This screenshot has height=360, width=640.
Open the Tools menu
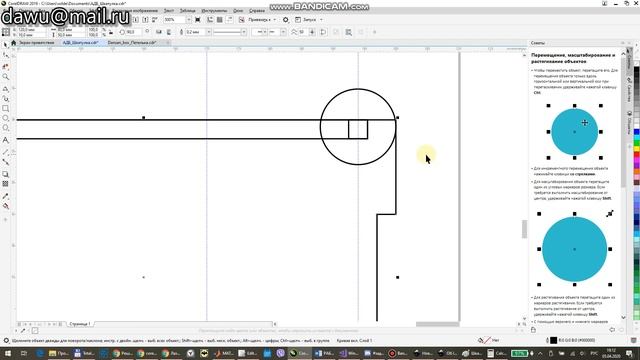click(214, 11)
